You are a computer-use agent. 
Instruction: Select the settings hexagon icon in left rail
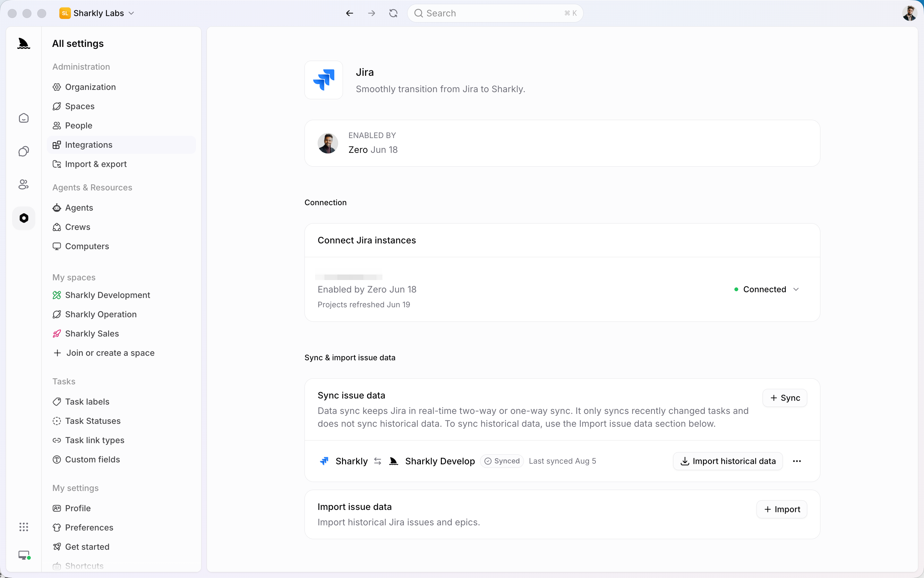[x=24, y=218]
